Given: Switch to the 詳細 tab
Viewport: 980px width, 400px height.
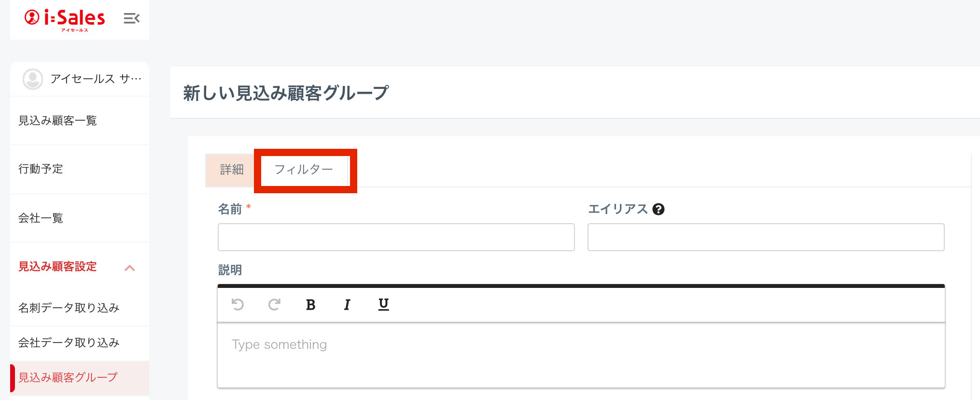Looking at the screenshot, I should click(x=232, y=170).
